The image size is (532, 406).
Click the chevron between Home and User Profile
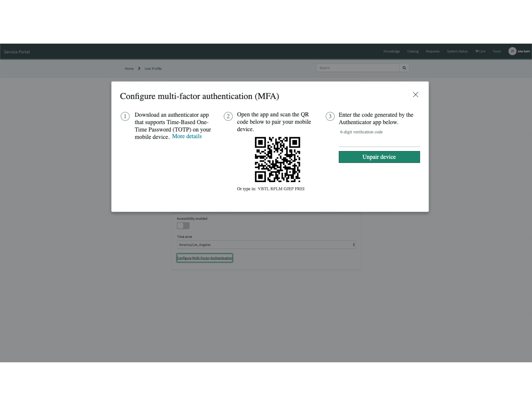point(139,68)
